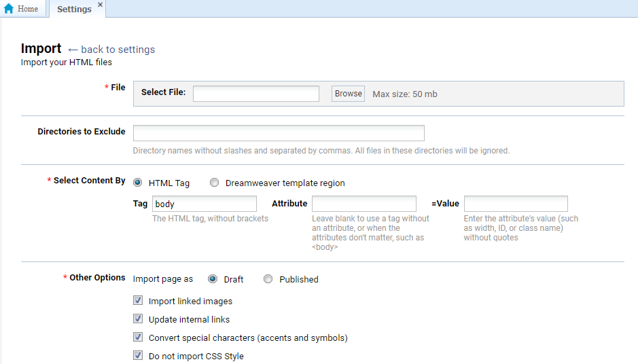Choose Dreamweaver template region option
Image resolution: width=638 pixels, height=364 pixels.
[x=215, y=183]
